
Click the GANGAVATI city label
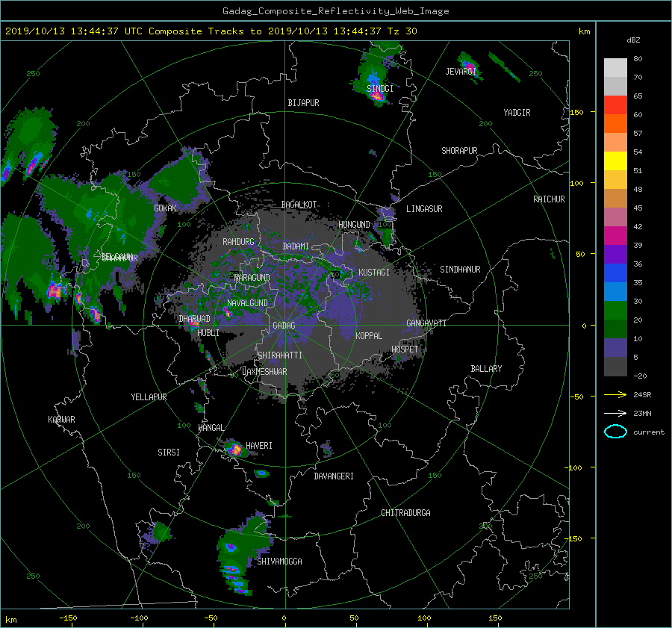tap(426, 323)
